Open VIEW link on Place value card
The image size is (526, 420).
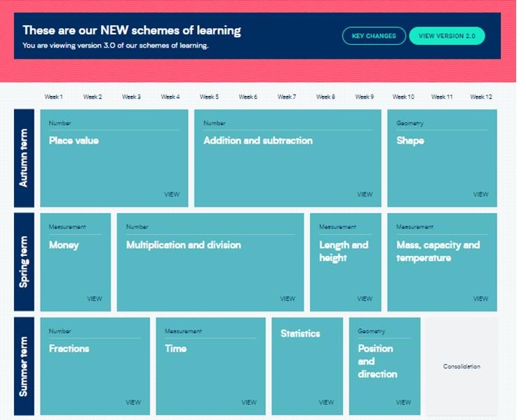click(x=171, y=194)
